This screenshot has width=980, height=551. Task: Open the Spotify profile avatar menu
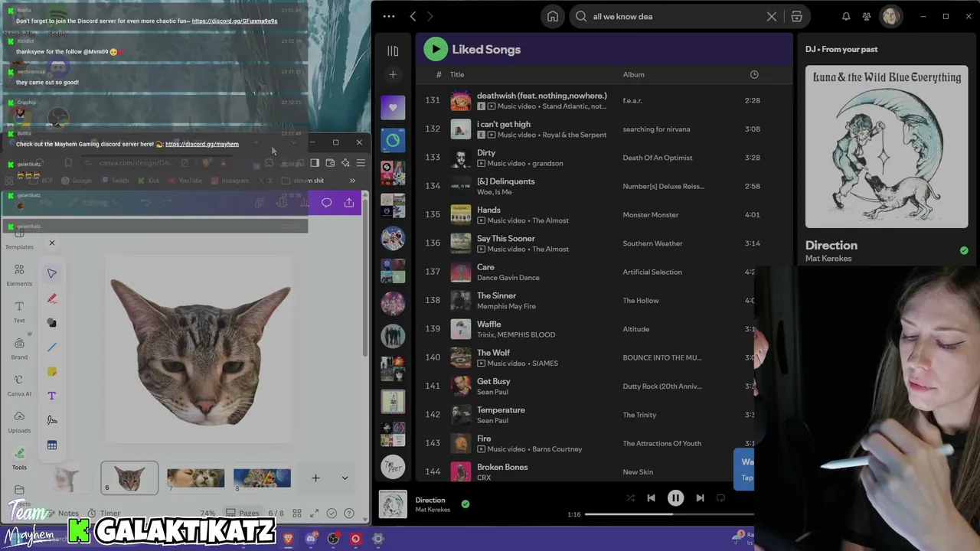890,17
